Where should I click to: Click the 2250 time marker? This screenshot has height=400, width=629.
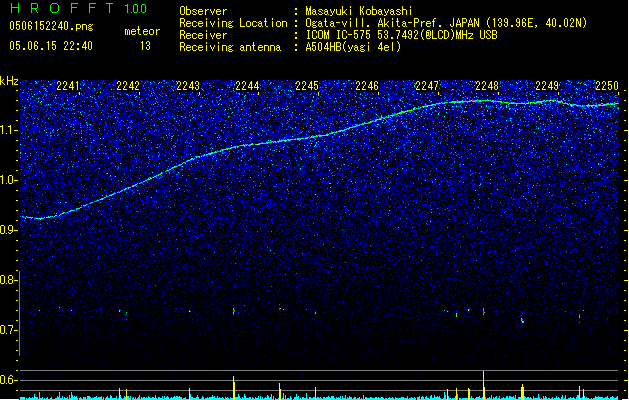click(x=607, y=86)
